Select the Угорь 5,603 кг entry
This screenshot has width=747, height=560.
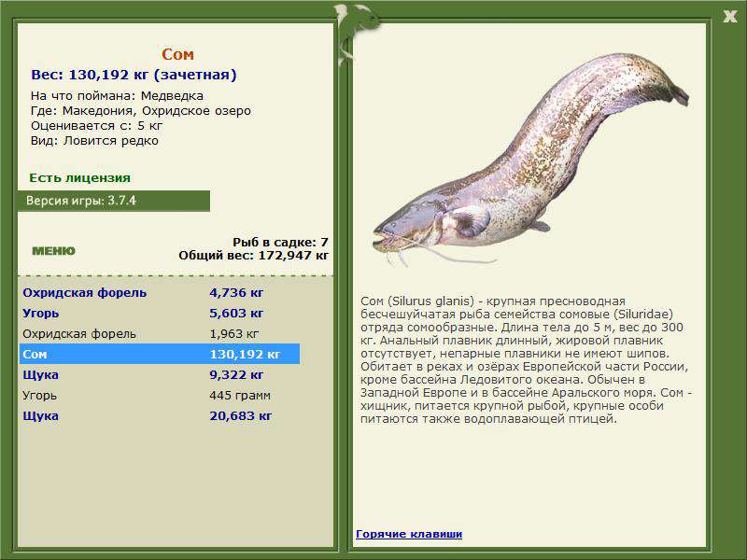click(160, 313)
